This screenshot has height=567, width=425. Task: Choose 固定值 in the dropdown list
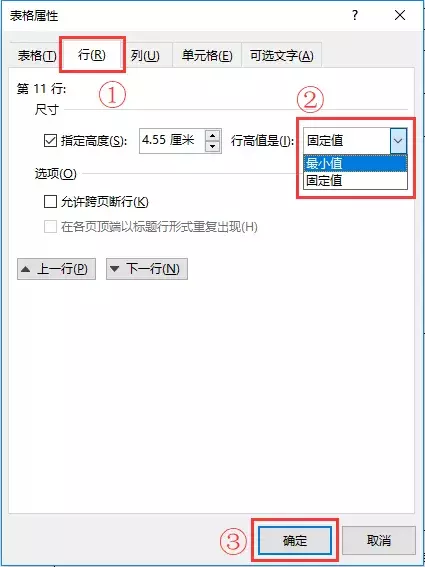coord(356,180)
